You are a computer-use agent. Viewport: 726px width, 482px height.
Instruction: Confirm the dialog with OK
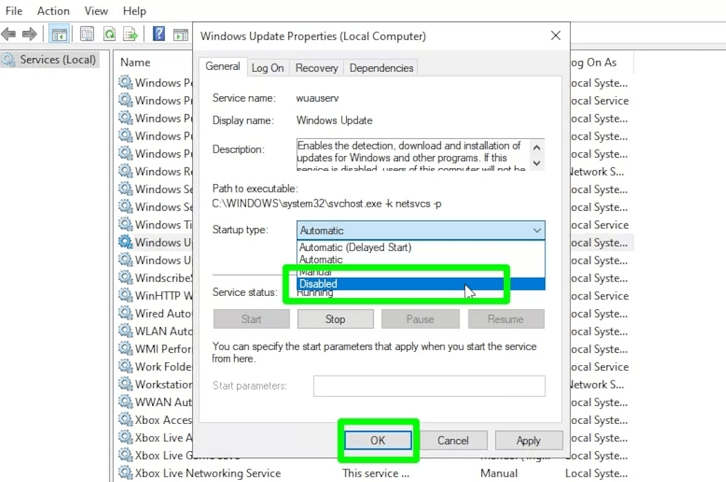coord(378,440)
